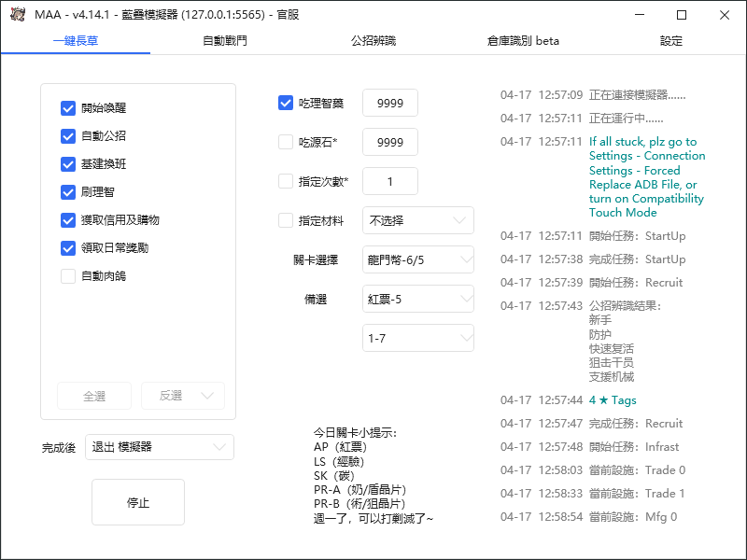Image resolution: width=747 pixels, height=560 pixels.
Task: Enable the 指定次數 checkbox
Action: 286,181
